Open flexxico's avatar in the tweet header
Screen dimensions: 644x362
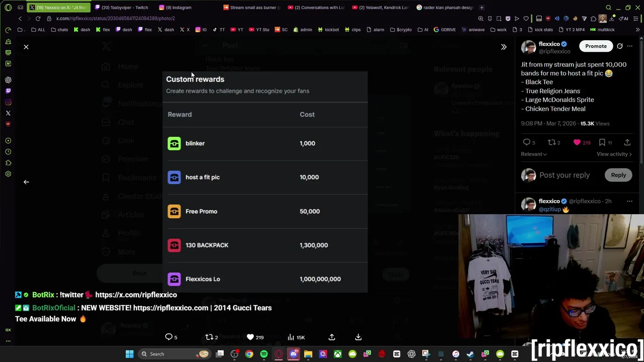528,48
